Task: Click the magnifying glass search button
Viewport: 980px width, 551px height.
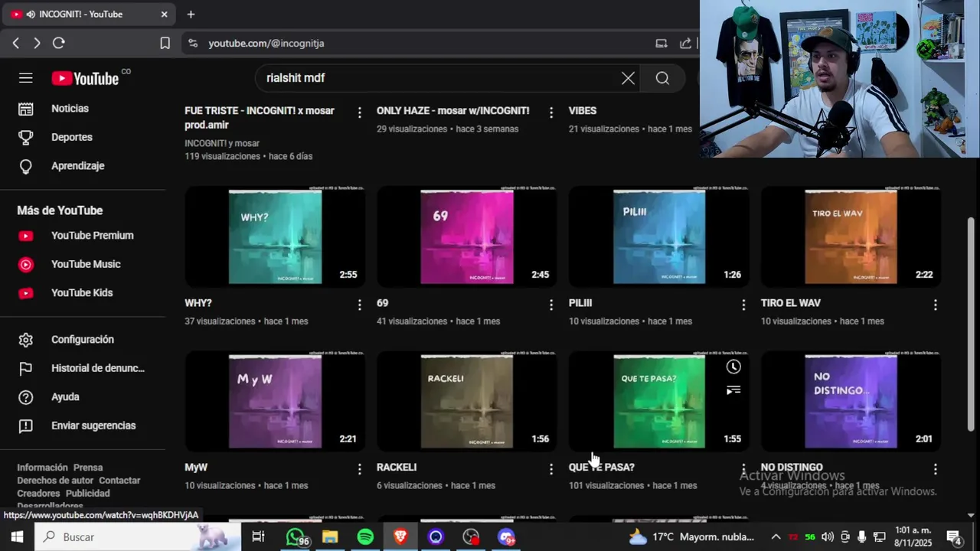Action: [x=662, y=78]
